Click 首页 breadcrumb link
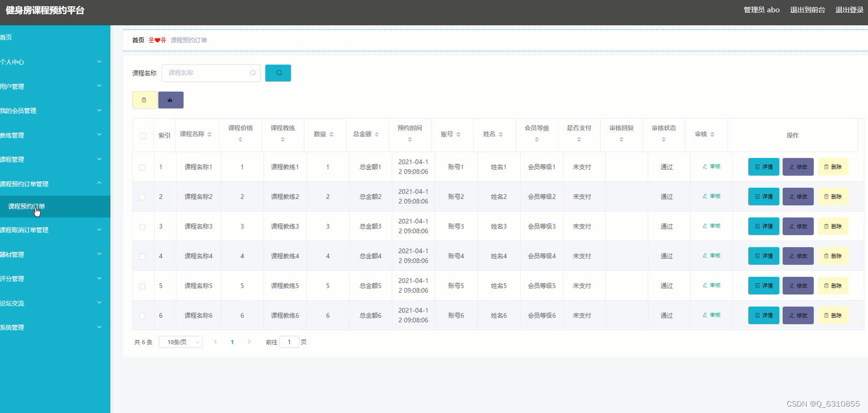This screenshot has height=413, width=868. 138,40
